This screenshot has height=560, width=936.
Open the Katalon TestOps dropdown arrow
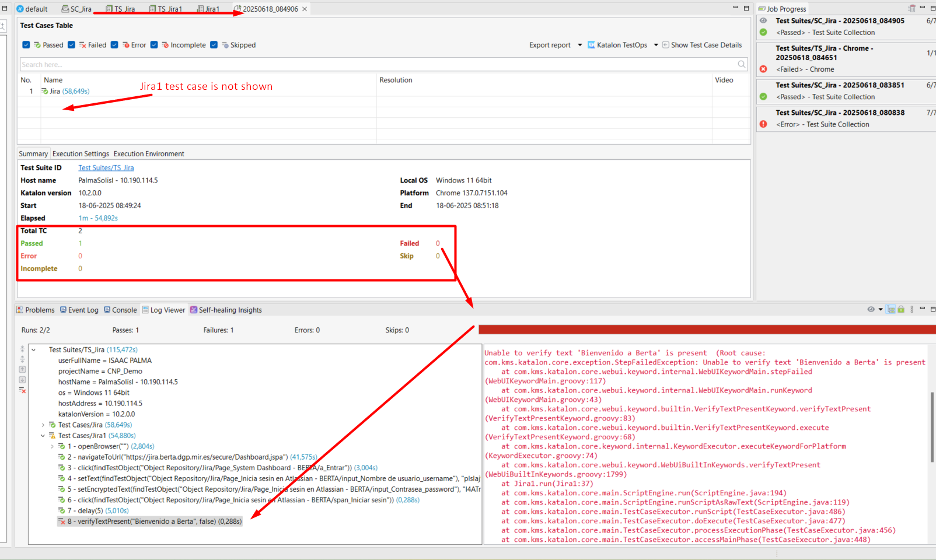[656, 45]
